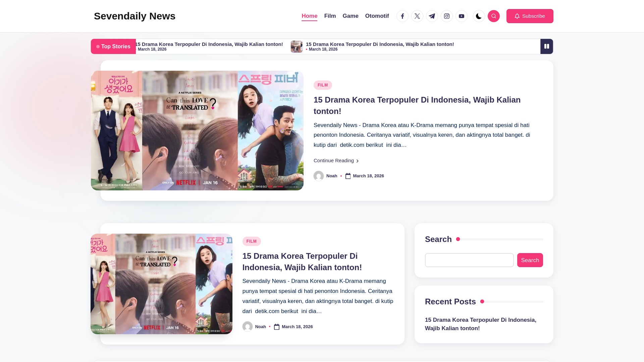Open the Otomotif menu item
Viewport: 644px width, 362px height.
tap(377, 16)
